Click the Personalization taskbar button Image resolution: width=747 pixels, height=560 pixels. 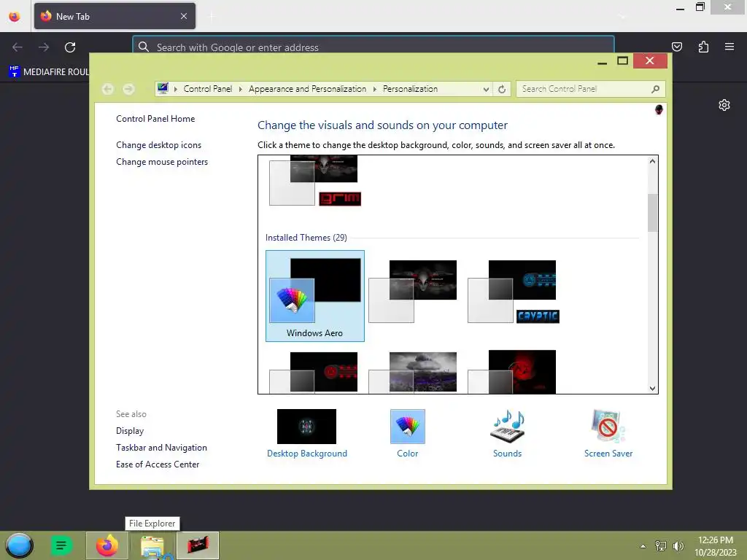pyautogui.click(x=198, y=545)
